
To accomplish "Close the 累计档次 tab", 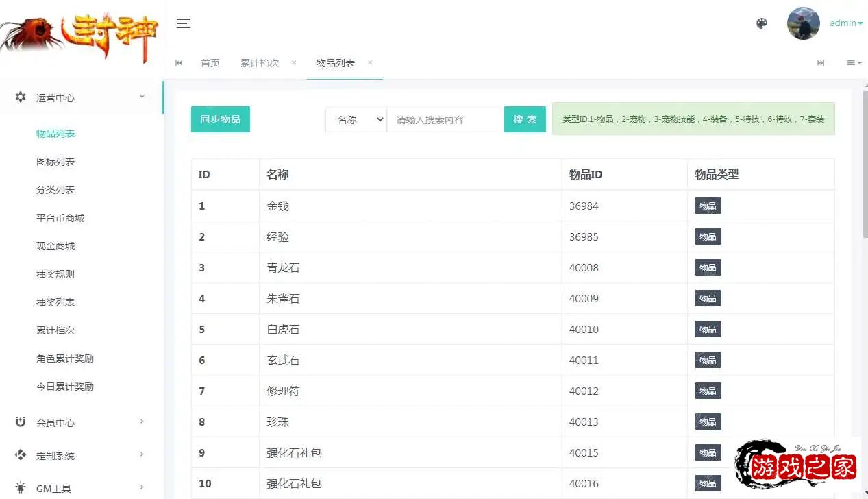I will 294,62.
